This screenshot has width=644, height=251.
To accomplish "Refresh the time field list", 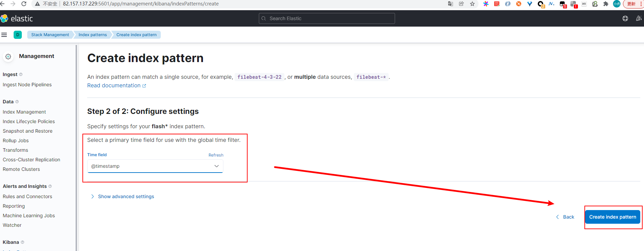I will (x=216, y=155).
